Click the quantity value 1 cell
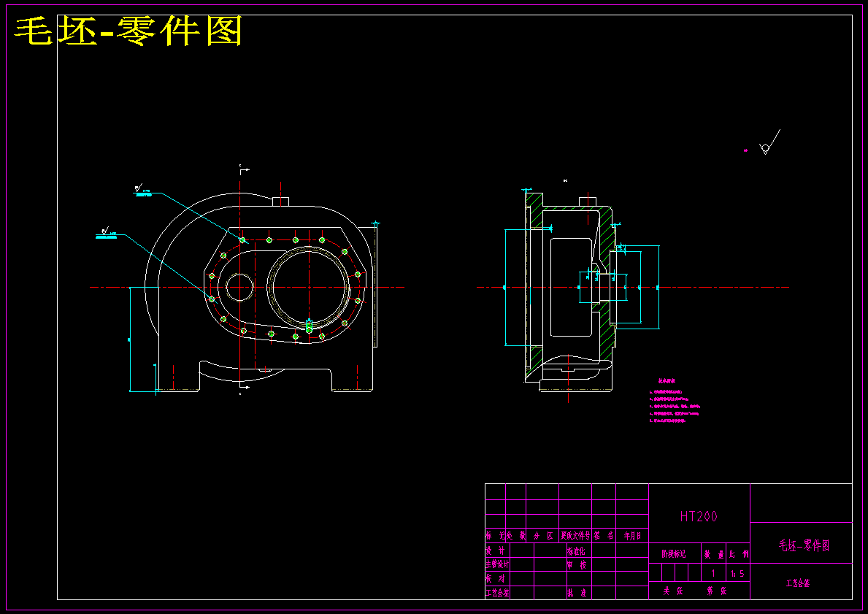Viewport: 868px width, 614px height. [713, 574]
